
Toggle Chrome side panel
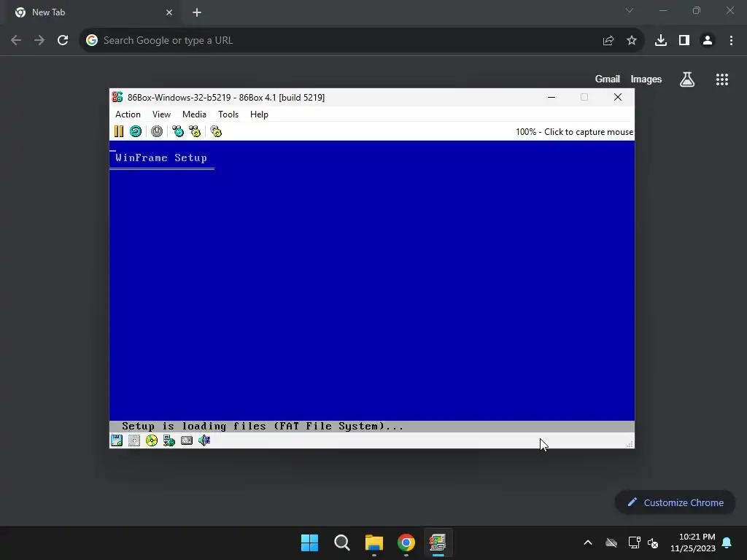click(684, 41)
